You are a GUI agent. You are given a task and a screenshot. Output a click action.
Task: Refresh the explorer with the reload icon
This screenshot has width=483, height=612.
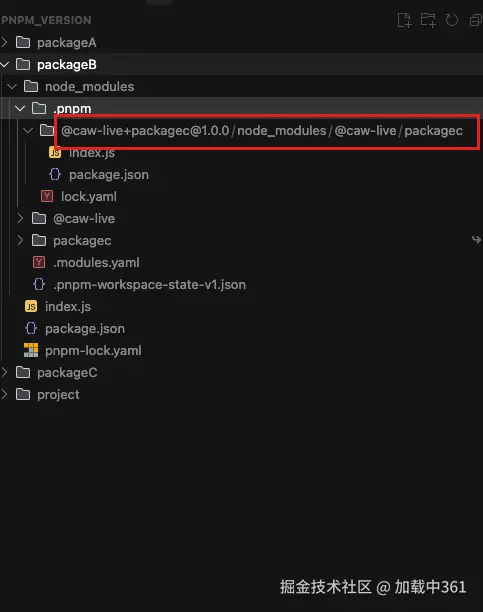click(x=452, y=20)
